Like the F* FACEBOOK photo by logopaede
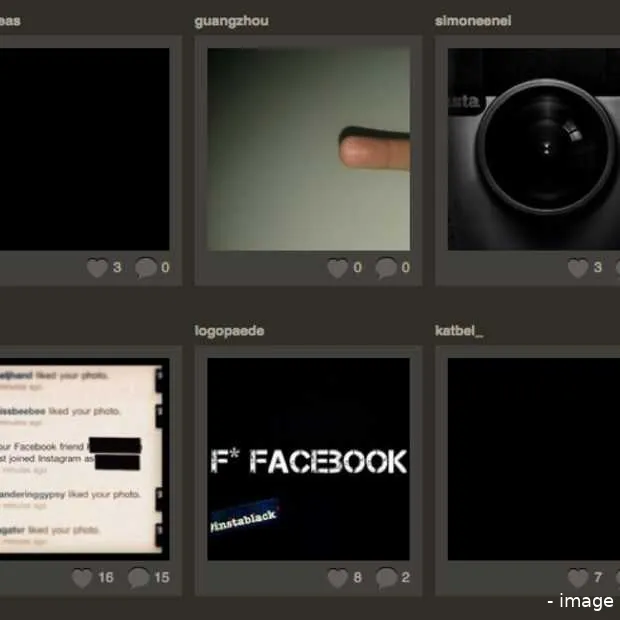This screenshot has height=620, width=620. coord(337,578)
